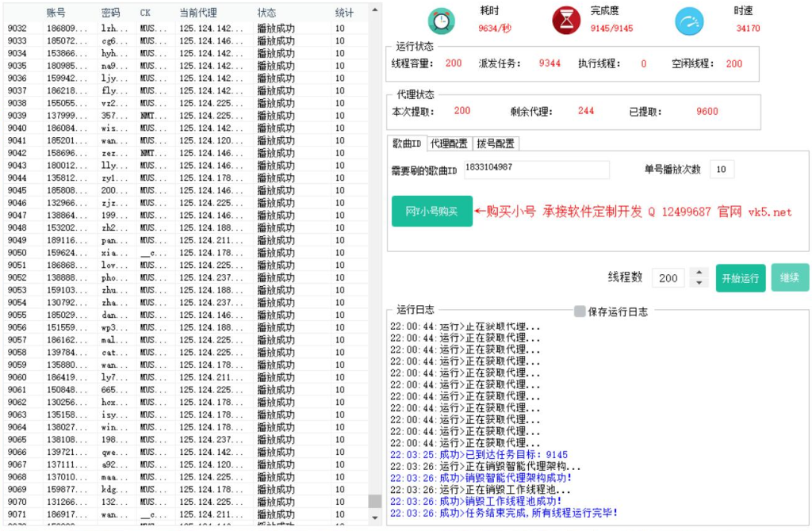Increase 线程数 with the up arrow
Image resolution: width=812 pixels, height=531 pixels.
699,273
